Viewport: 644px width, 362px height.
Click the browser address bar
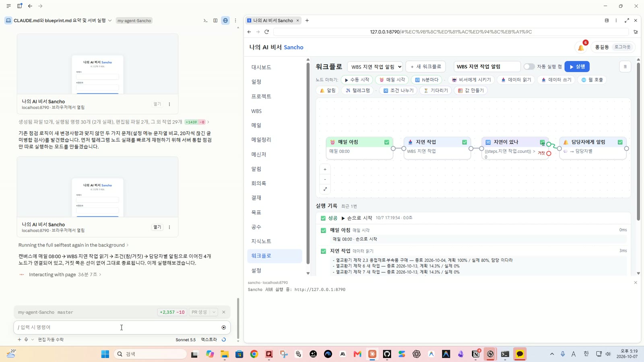click(x=451, y=32)
